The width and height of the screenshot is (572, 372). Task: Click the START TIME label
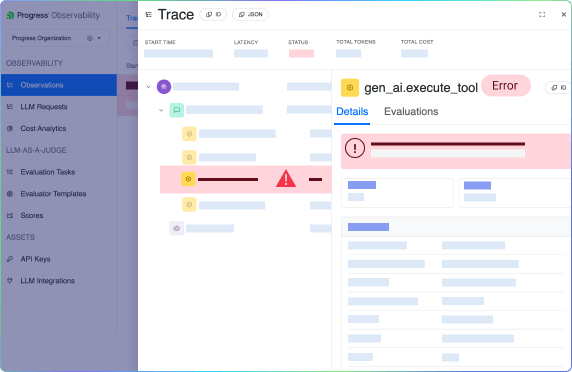tap(160, 42)
